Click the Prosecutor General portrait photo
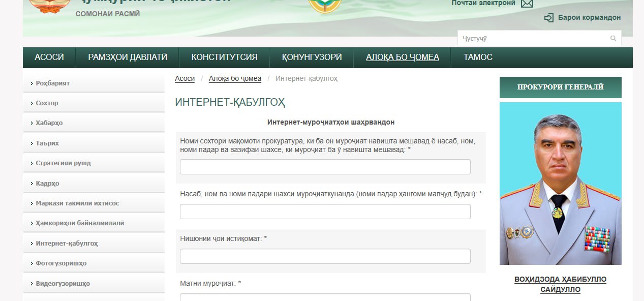 pyautogui.click(x=560, y=184)
